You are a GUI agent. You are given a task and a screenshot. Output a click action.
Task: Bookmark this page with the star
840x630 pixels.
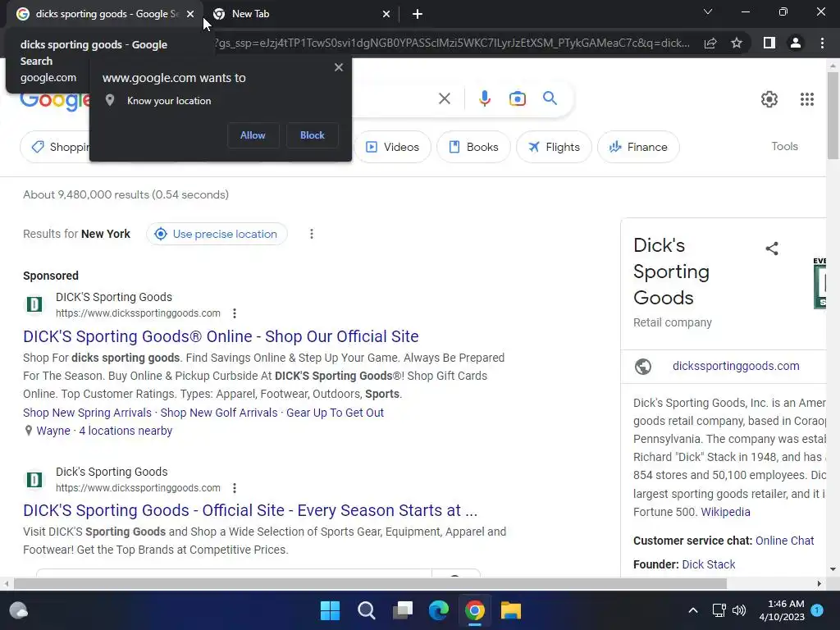[x=737, y=43]
